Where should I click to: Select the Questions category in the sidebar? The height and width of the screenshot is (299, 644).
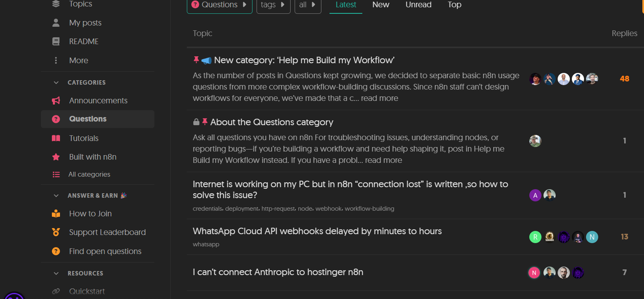tap(98, 119)
